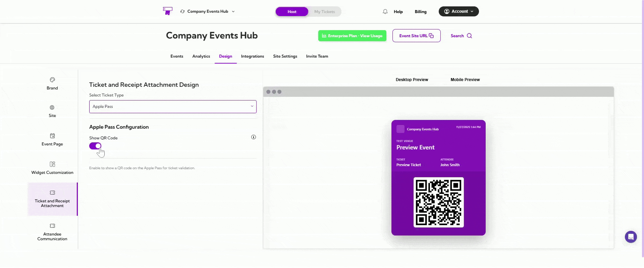
Task: Click the QR code help description text
Action: click(x=142, y=168)
